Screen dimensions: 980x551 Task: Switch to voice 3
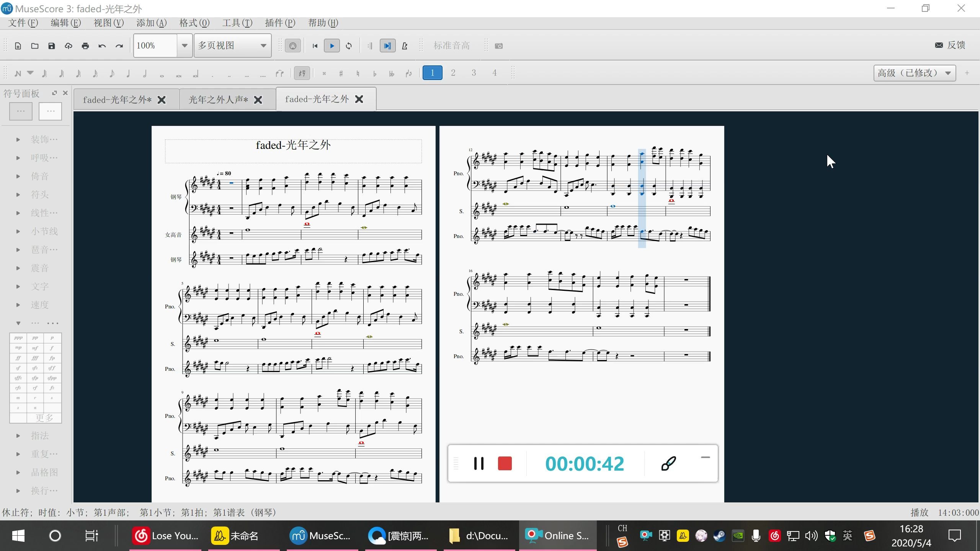pyautogui.click(x=474, y=73)
